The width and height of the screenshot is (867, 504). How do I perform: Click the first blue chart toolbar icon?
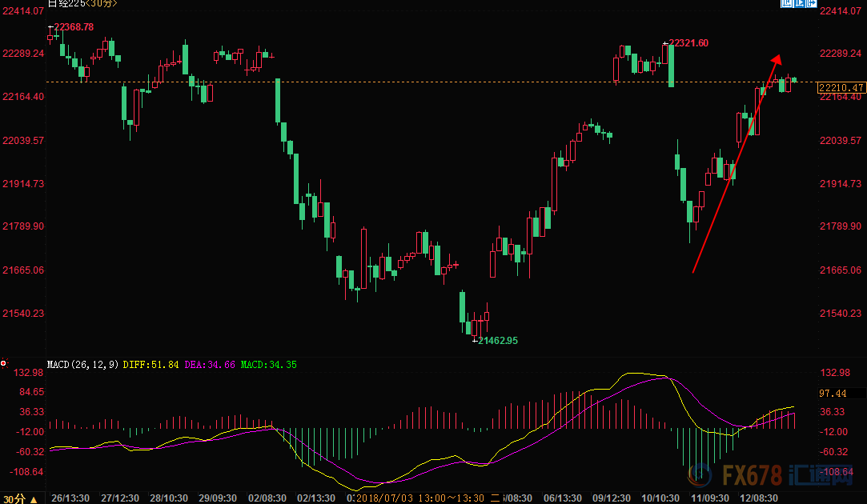(787, 4)
